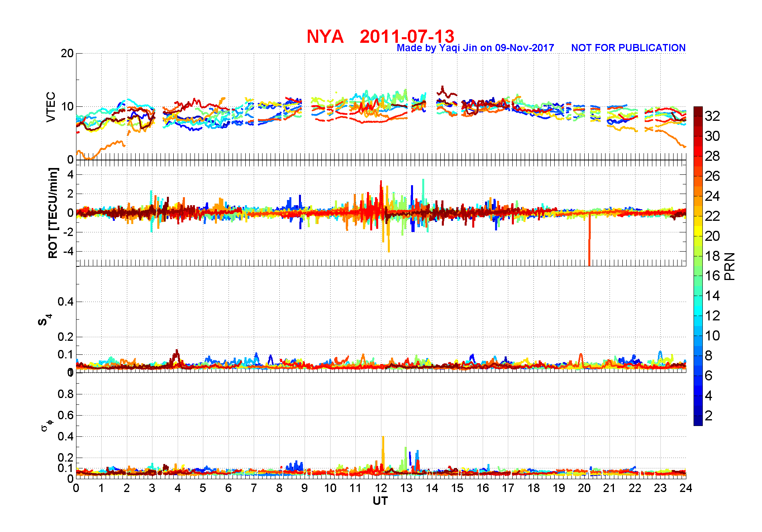Click the VTEC y-axis label
762x532 pixels.
[x=51, y=107]
